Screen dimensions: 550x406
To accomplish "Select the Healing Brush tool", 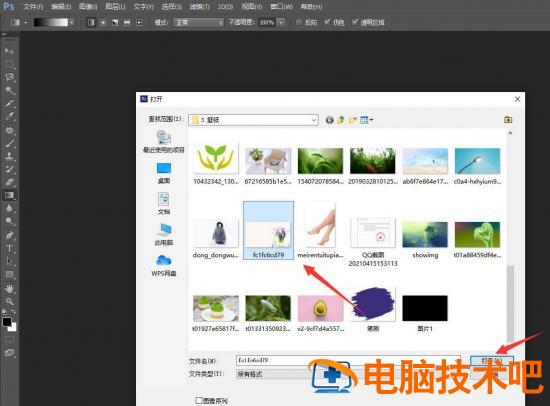I will pos(9,130).
